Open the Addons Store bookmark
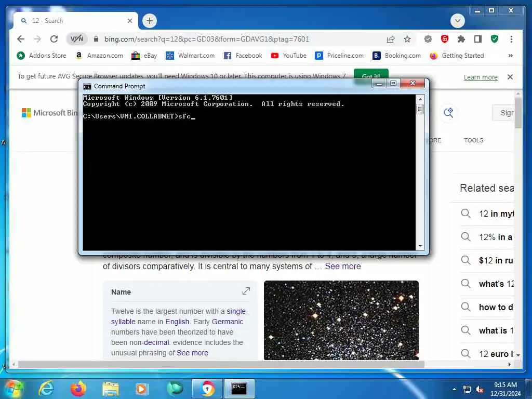The width and height of the screenshot is (532, 399). click(x=42, y=56)
